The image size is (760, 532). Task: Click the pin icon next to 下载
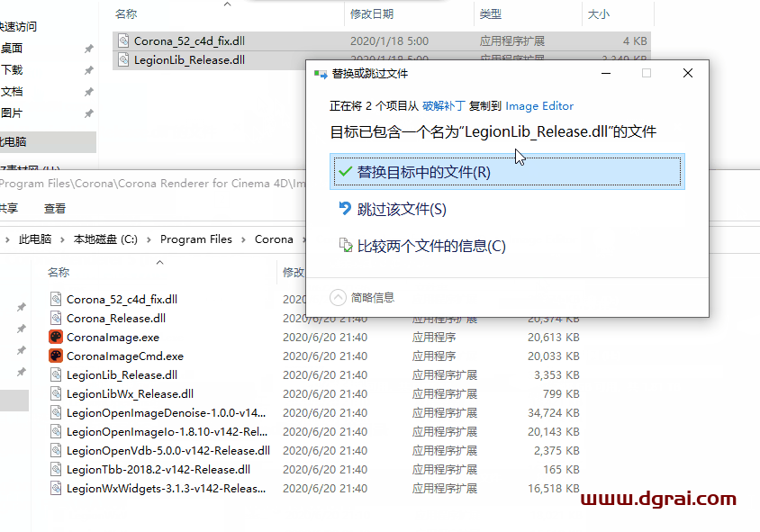[88, 70]
